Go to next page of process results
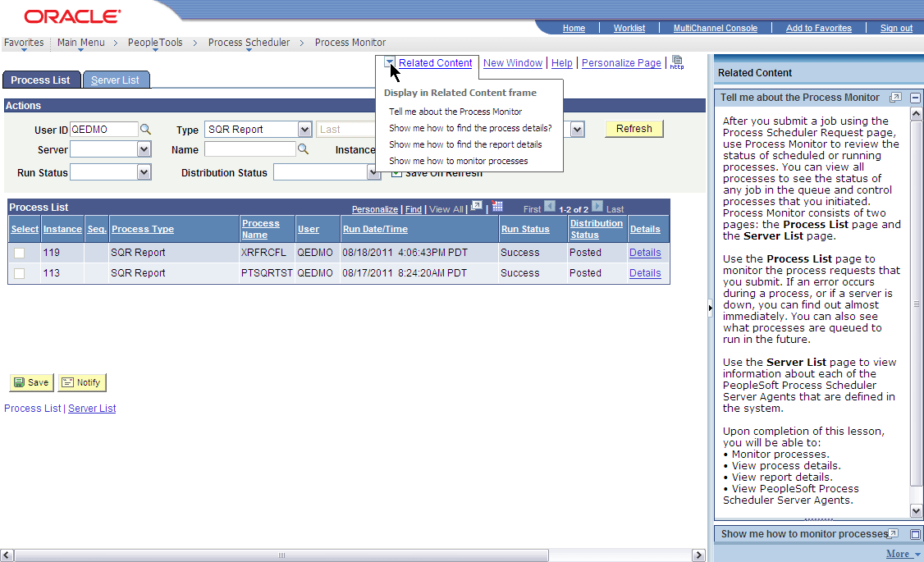This screenshot has height=562, width=924. [x=596, y=208]
